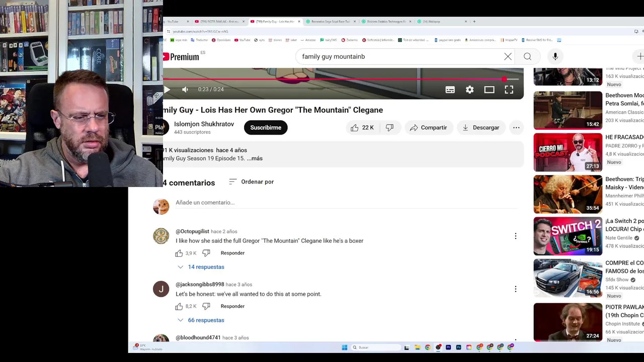Open the HispanTV bookmark
Image resolution: width=644 pixels, height=362 pixels.
(x=509, y=40)
